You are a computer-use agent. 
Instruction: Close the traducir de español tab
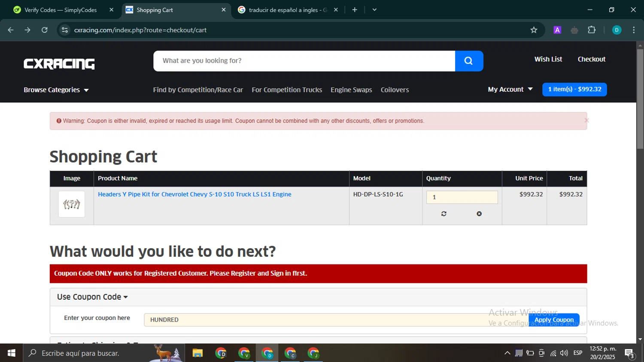[x=336, y=10]
